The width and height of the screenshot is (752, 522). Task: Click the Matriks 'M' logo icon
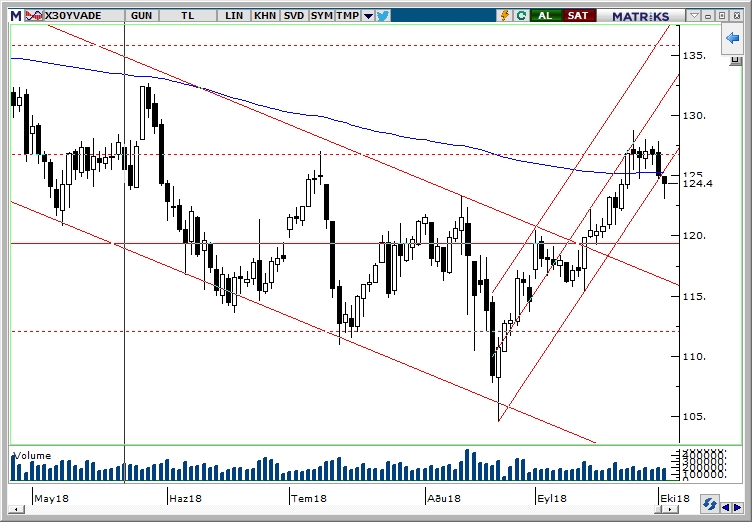pos(16,16)
